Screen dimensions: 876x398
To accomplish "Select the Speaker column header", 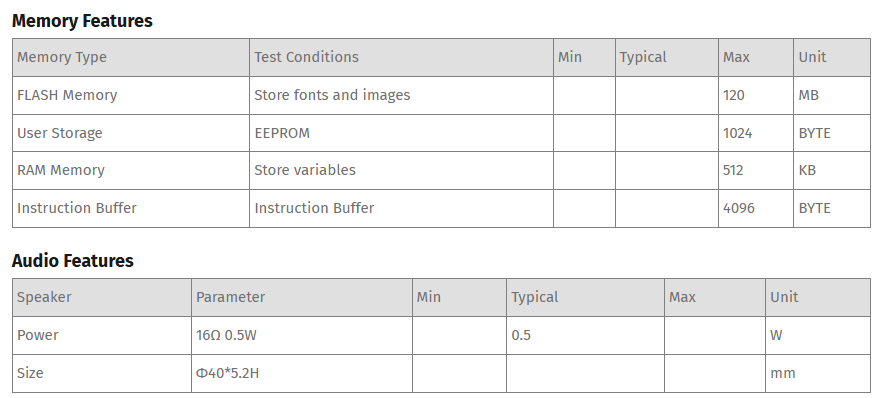I will (102, 297).
